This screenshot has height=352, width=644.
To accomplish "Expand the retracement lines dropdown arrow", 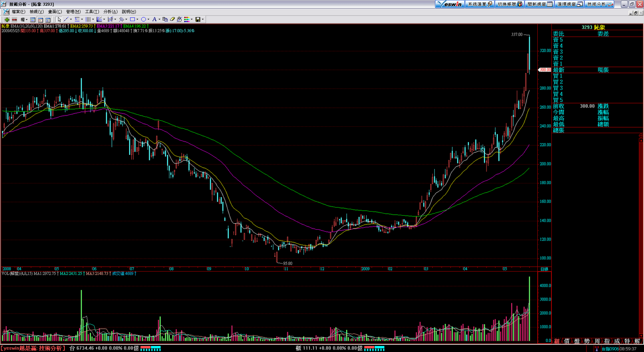I will (x=82, y=19).
